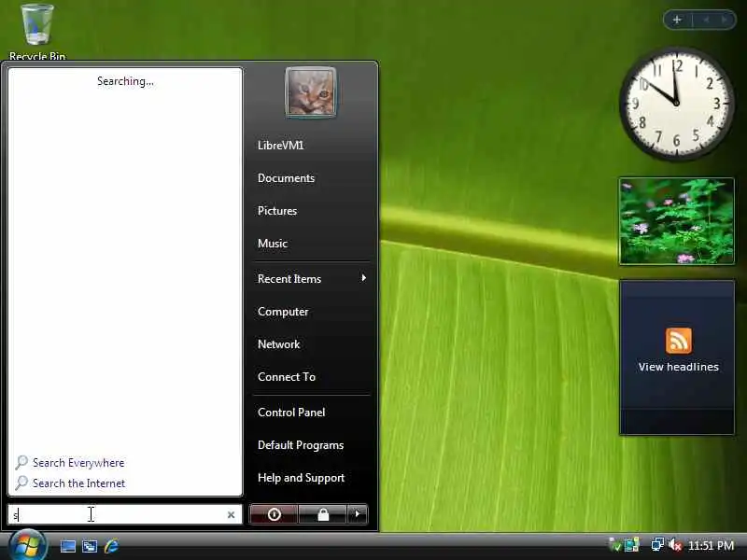Lock the computer with padlock button
Screen dimensions: 747x560
(x=323, y=514)
